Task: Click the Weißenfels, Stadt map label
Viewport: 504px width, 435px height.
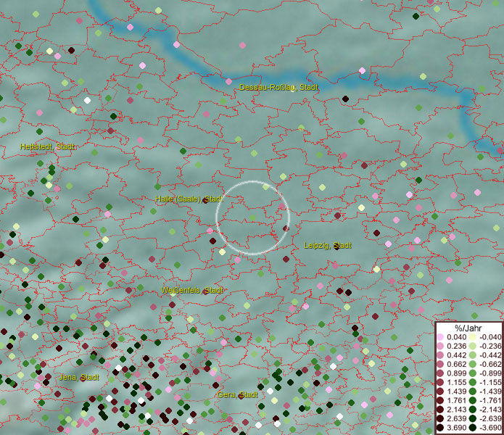Action: (192, 290)
